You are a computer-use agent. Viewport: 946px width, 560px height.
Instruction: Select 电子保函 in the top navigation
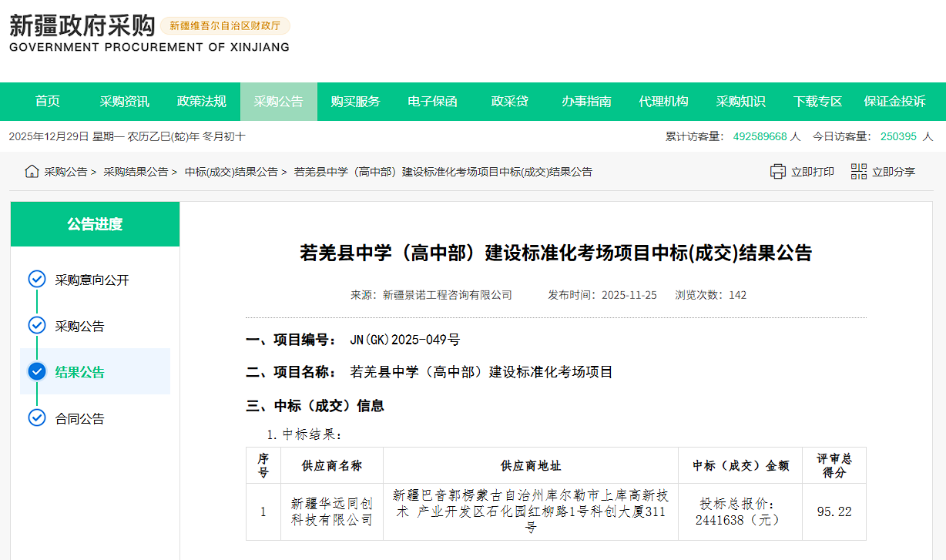click(x=432, y=101)
